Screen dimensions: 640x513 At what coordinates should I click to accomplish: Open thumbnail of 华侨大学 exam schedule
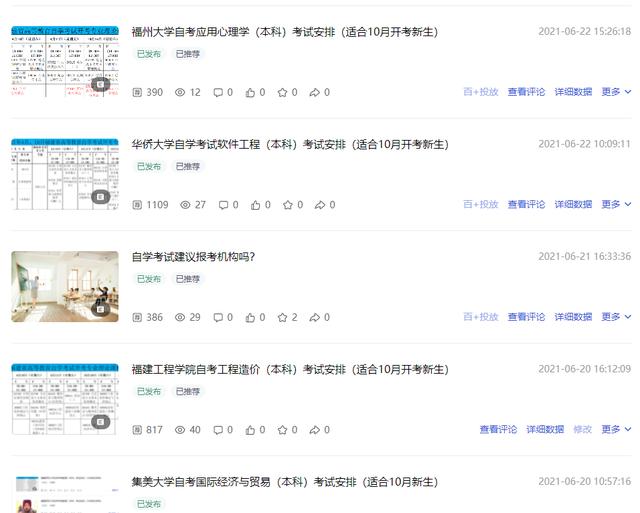click(65, 174)
